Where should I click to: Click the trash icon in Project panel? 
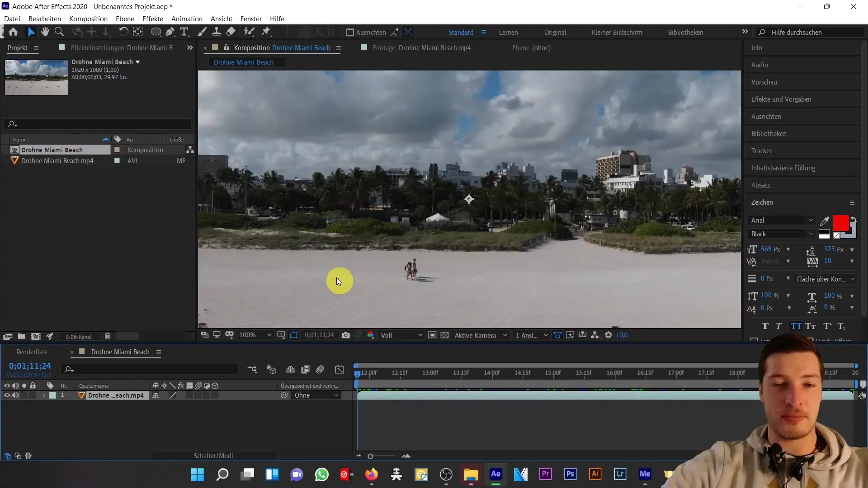pos(108,336)
